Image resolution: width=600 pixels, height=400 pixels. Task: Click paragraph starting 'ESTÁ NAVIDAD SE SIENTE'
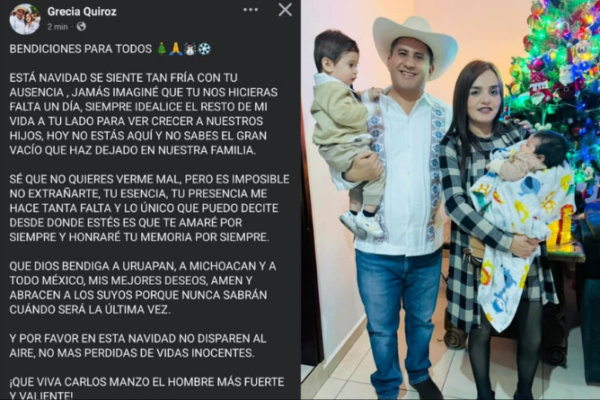tap(143, 114)
